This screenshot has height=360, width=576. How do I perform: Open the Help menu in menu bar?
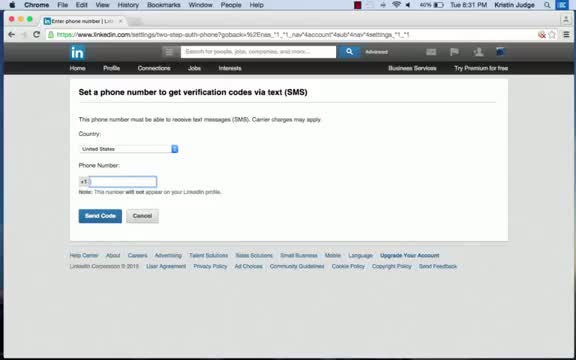256,5
